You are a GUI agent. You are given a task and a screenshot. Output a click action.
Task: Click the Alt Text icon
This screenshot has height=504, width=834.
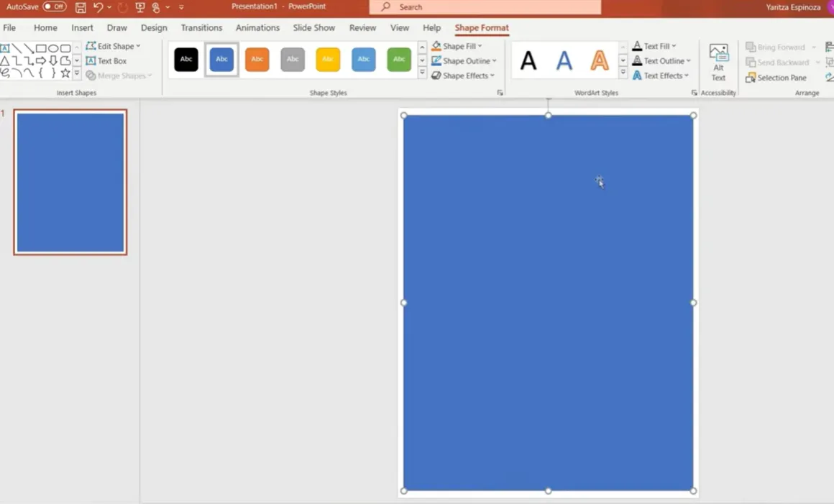click(718, 62)
